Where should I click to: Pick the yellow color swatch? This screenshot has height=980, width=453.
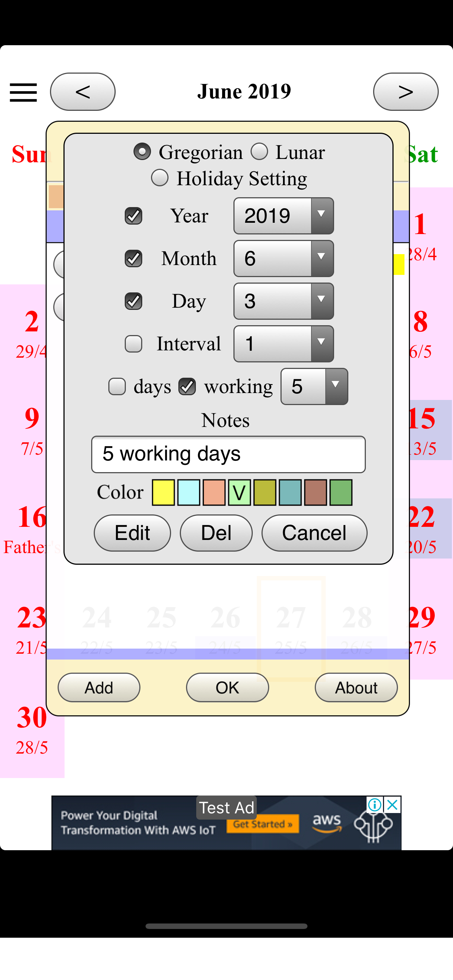pyautogui.click(x=163, y=492)
